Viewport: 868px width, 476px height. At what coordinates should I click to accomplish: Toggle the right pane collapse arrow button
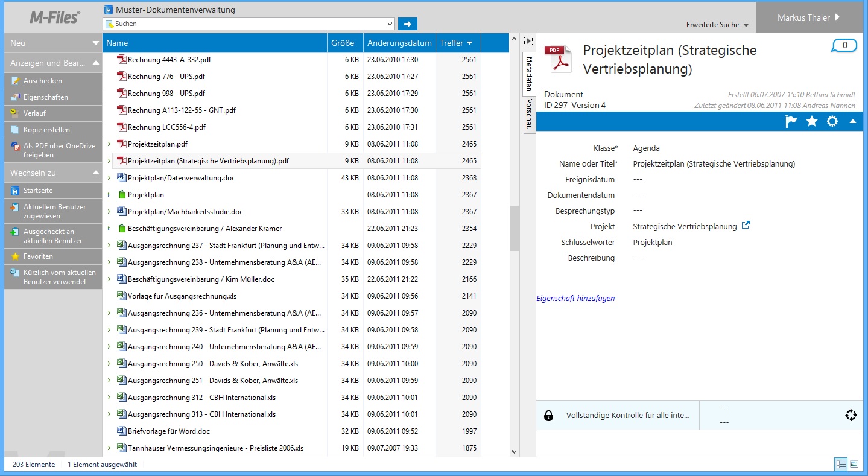click(x=528, y=41)
